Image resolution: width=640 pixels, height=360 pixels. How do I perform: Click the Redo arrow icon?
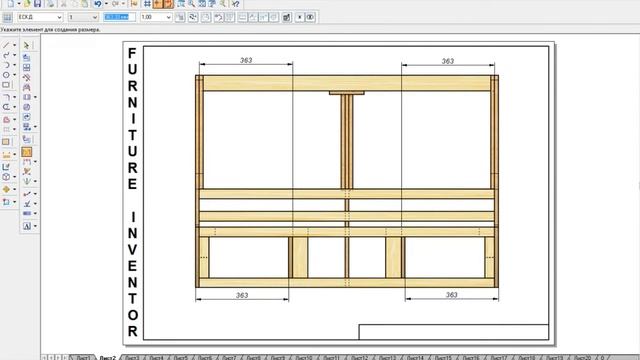coord(116,4)
